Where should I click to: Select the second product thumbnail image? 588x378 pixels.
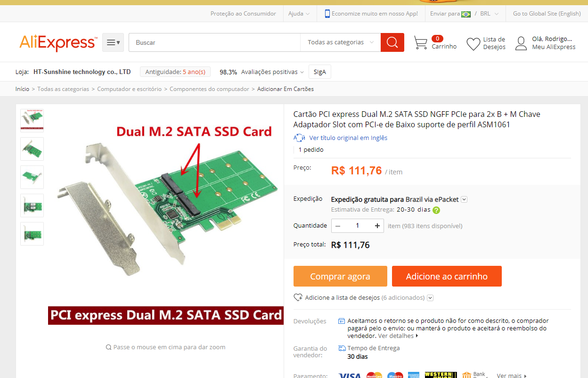(x=32, y=149)
